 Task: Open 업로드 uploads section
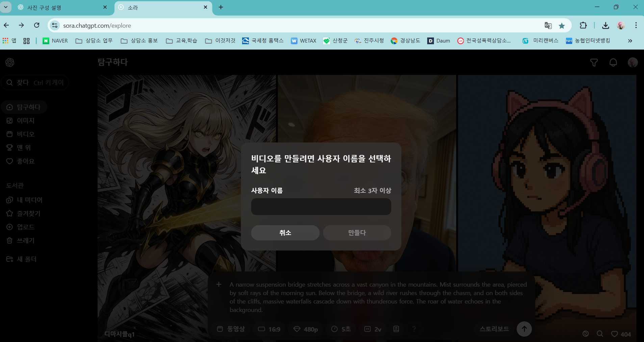[x=21, y=227]
